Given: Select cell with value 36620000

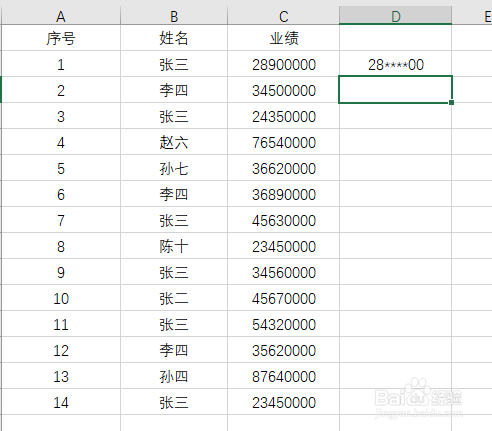Looking at the screenshot, I should (283, 168).
